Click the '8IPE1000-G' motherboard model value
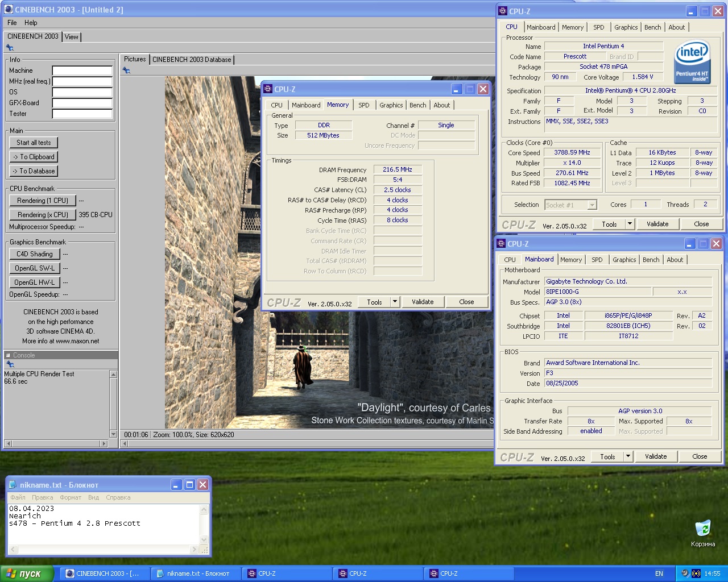The height and width of the screenshot is (582, 728). [x=598, y=292]
